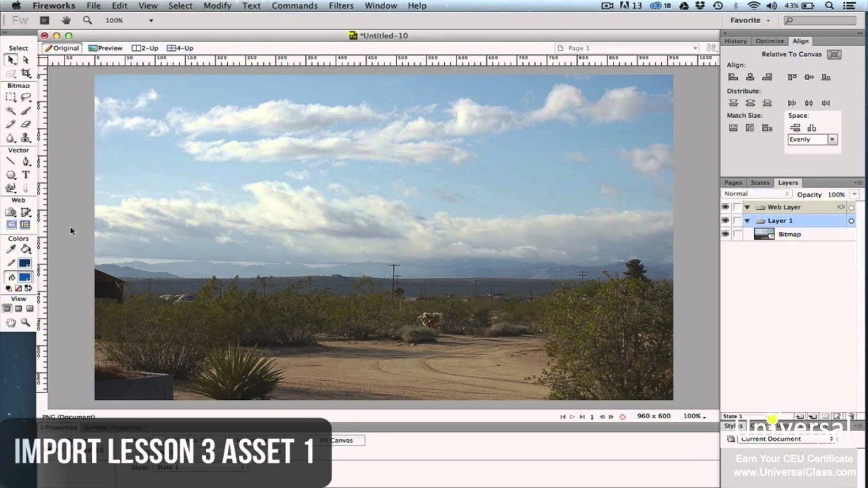This screenshot has width=868, height=488.
Task: Switch to the History tab
Action: 735,41
